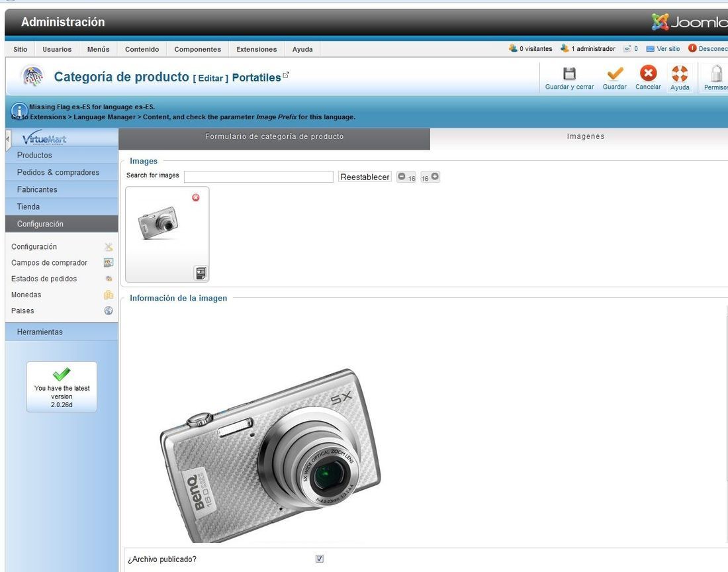Screen dimensions: 728x572
Task: Click the Joomla logo
Action: (x=689, y=22)
